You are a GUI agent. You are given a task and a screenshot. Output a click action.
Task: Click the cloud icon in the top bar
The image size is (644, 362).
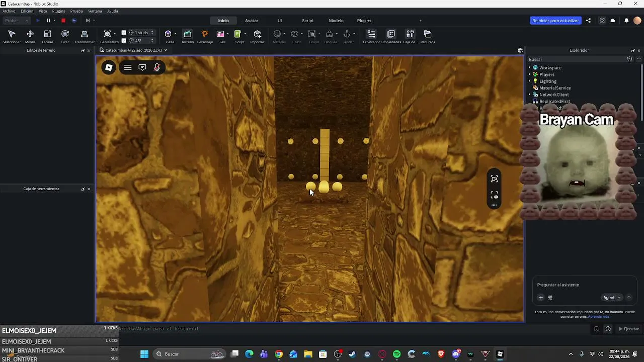tap(613, 21)
